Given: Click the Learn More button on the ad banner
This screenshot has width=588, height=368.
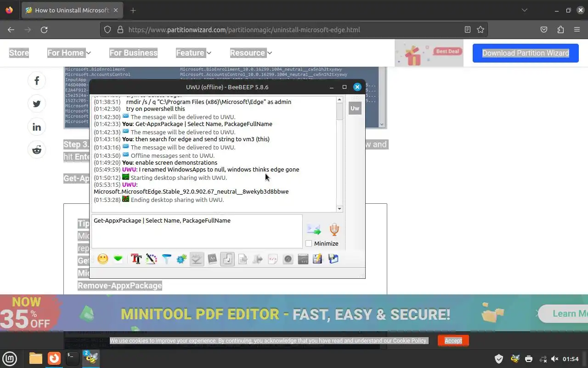Looking at the screenshot, I should click(564, 314).
